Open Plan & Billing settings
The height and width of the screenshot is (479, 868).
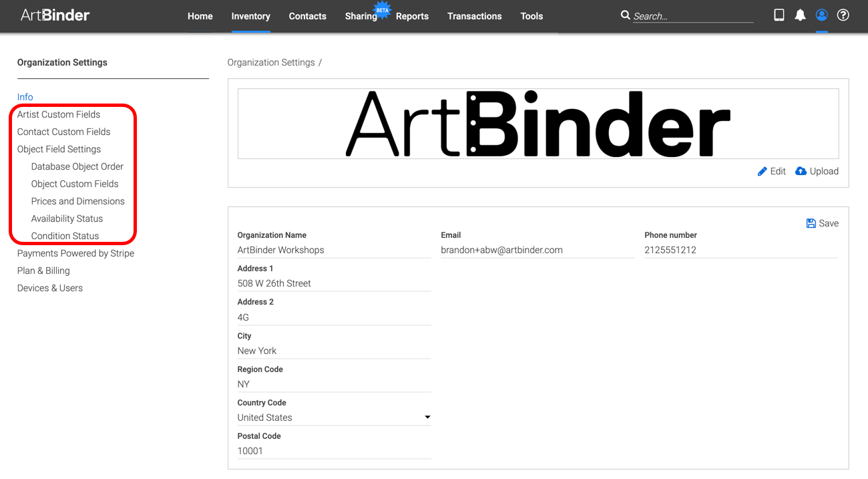pyautogui.click(x=43, y=271)
